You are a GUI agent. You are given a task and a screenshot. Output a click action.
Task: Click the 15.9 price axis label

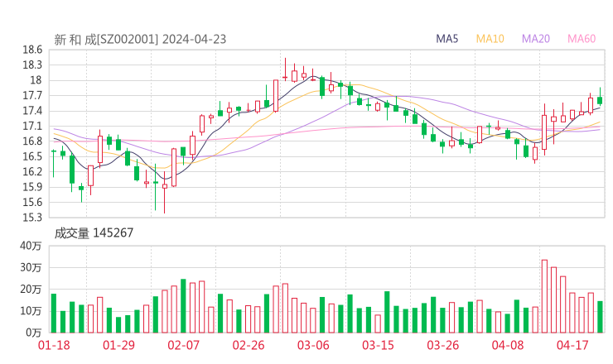point(32,187)
